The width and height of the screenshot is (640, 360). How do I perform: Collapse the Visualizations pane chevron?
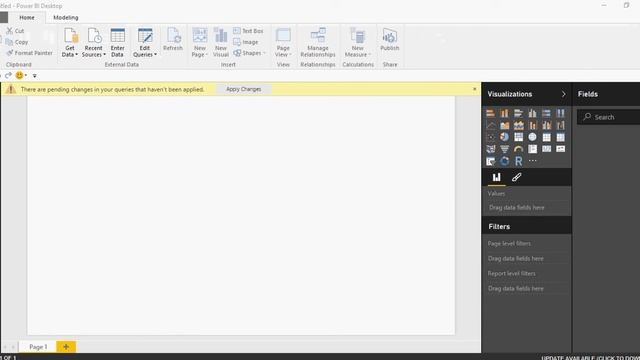click(x=564, y=94)
